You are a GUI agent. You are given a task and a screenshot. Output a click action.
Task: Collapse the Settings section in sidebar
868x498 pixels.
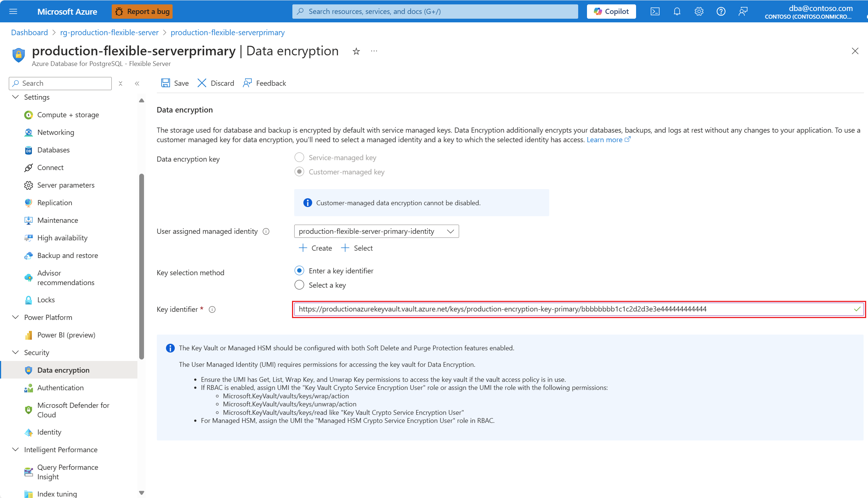tap(15, 97)
